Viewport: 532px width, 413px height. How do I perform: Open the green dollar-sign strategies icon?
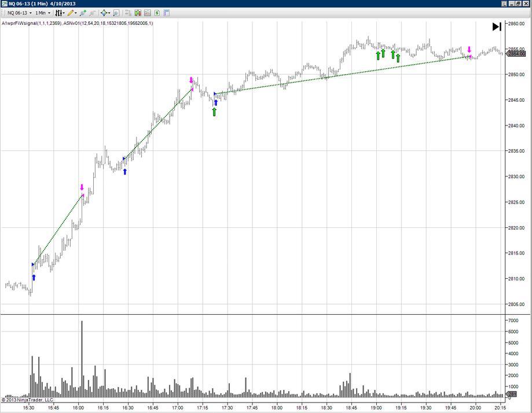coord(157,13)
